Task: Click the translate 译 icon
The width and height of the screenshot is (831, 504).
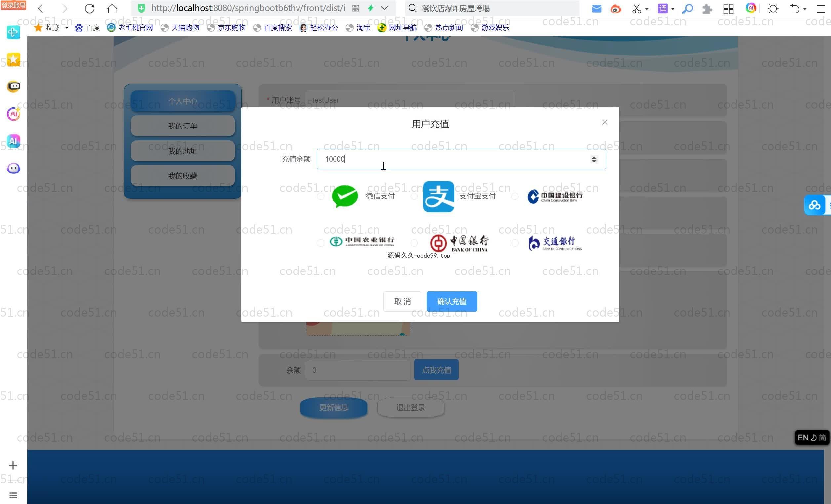Action: tap(663, 9)
